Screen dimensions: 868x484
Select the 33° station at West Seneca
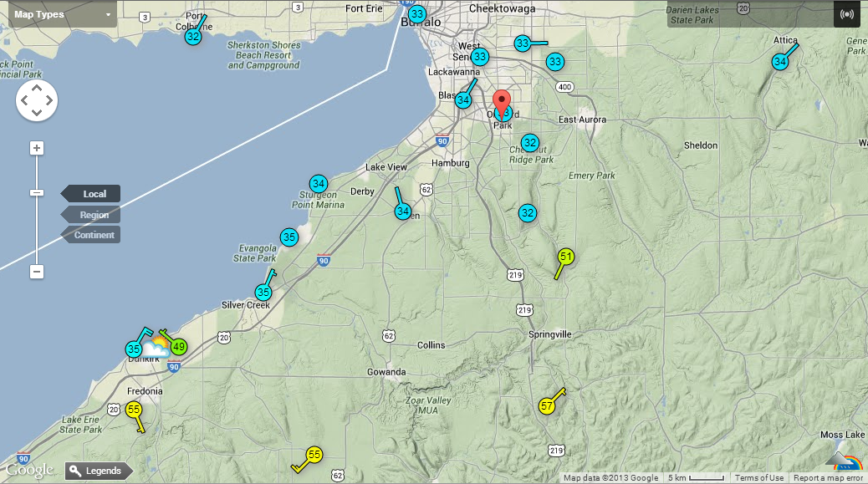tap(479, 56)
